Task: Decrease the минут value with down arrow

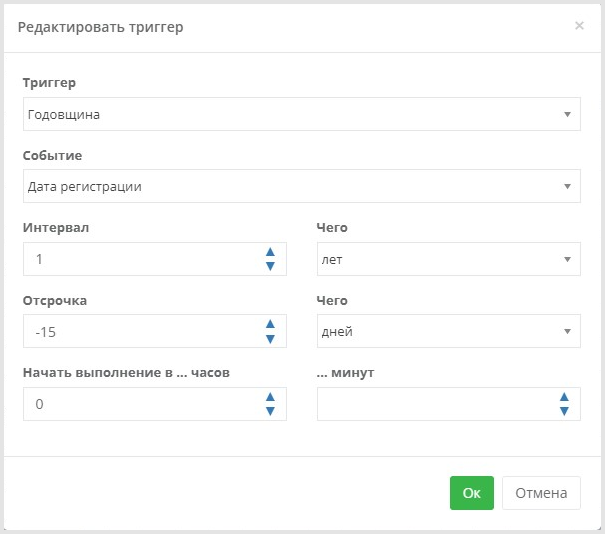Action: tap(564, 411)
